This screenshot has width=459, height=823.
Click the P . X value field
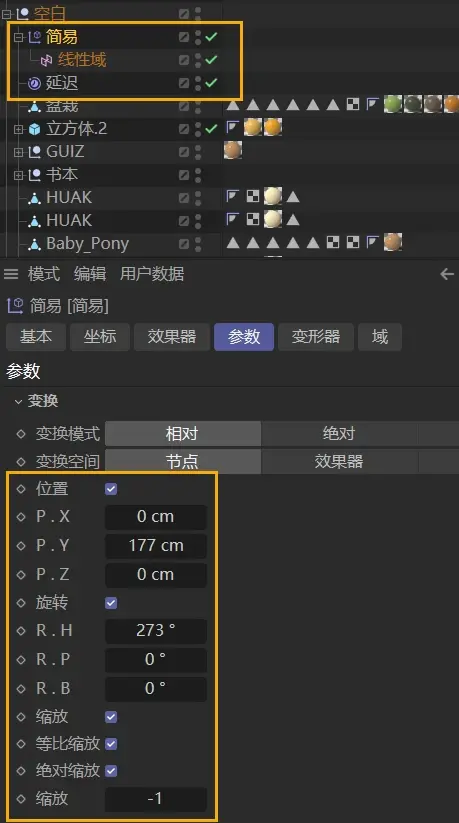pos(155,517)
